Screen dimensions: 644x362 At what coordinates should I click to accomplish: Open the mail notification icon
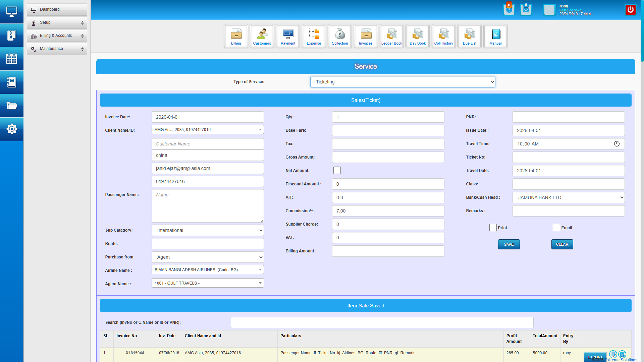[x=526, y=9]
